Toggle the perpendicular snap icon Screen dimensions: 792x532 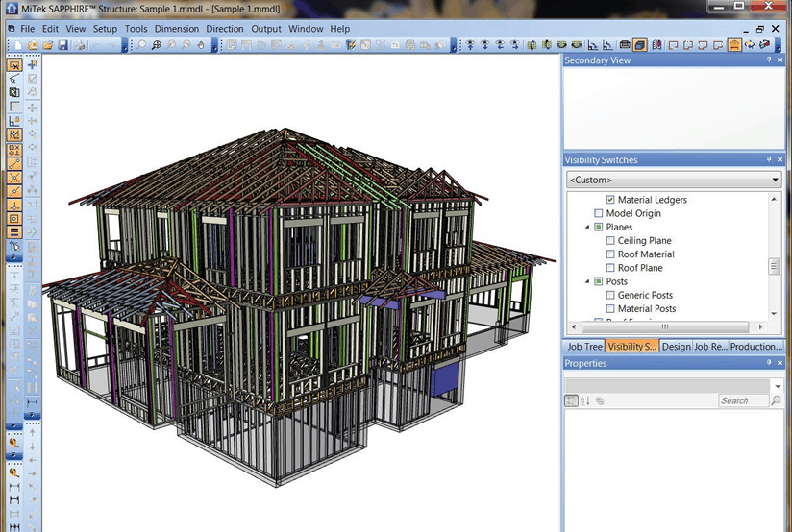[14, 205]
